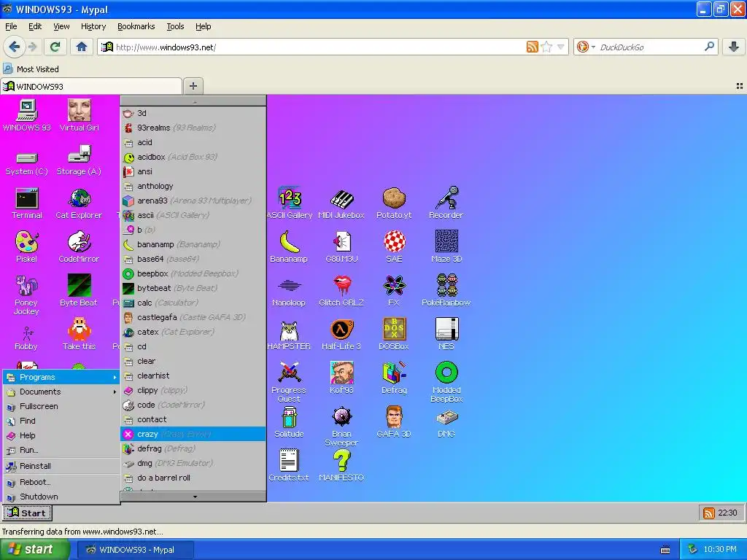Launch the Terminal desktop icon
Image resolution: width=747 pixels, height=560 pixels.
tap(27, 204)
